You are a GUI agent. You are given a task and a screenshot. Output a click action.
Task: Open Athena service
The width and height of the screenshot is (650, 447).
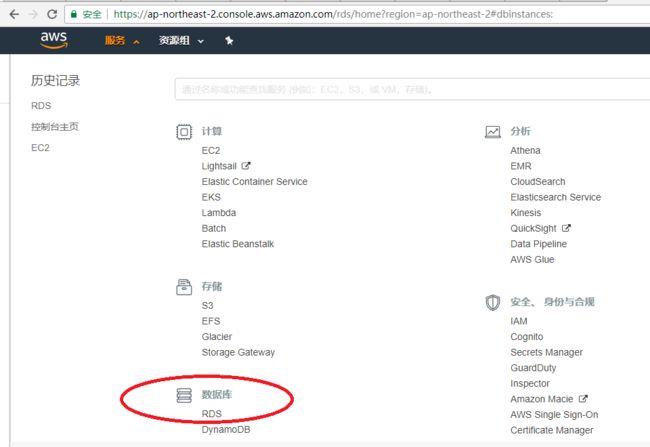click(x=525, y=151)
